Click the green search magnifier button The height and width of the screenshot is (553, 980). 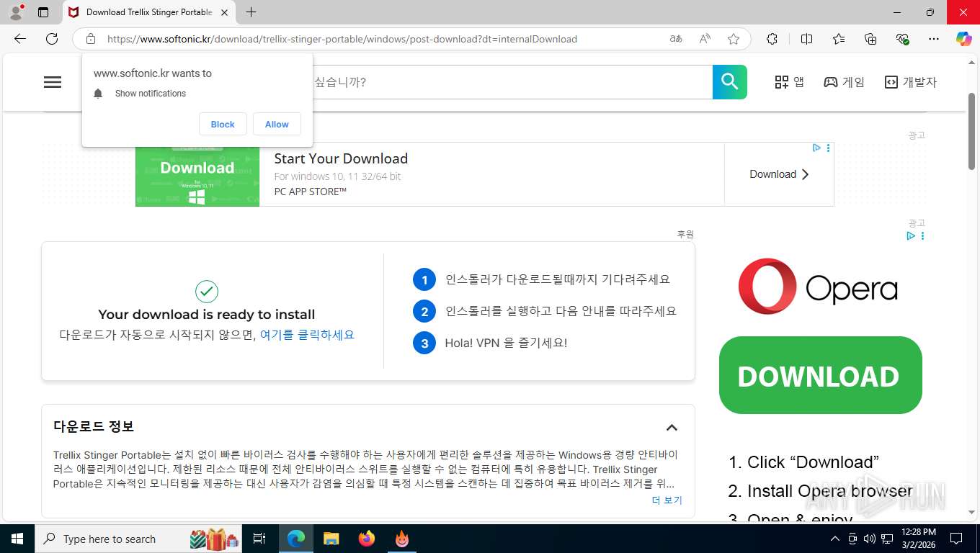[x=730, y=82]
